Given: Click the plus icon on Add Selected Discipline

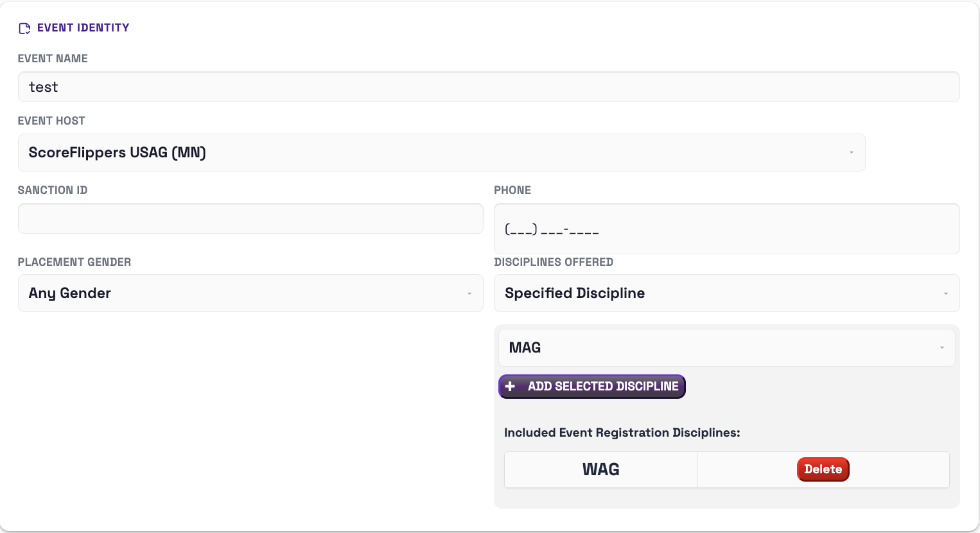Looking at the screenshot, I should pyautogui.click(x=510, y=387).
